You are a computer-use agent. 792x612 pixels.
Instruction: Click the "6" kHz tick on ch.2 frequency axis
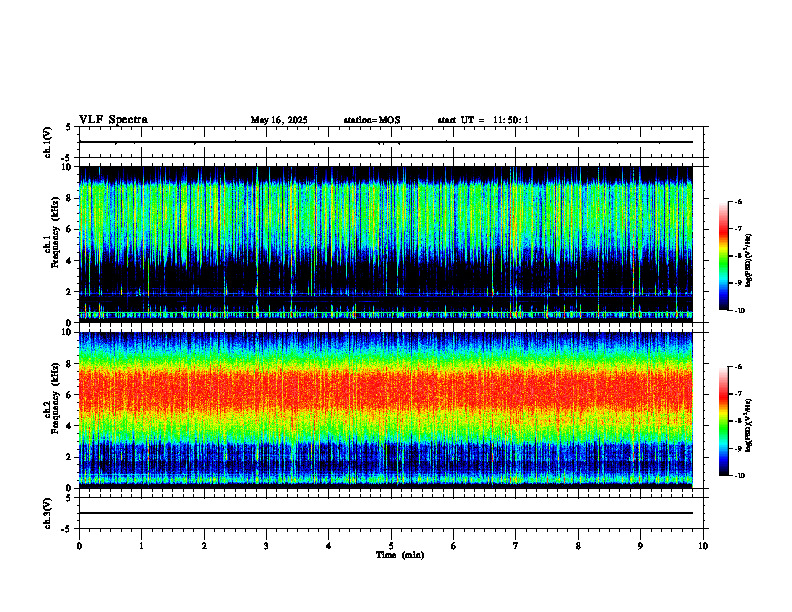70,395
